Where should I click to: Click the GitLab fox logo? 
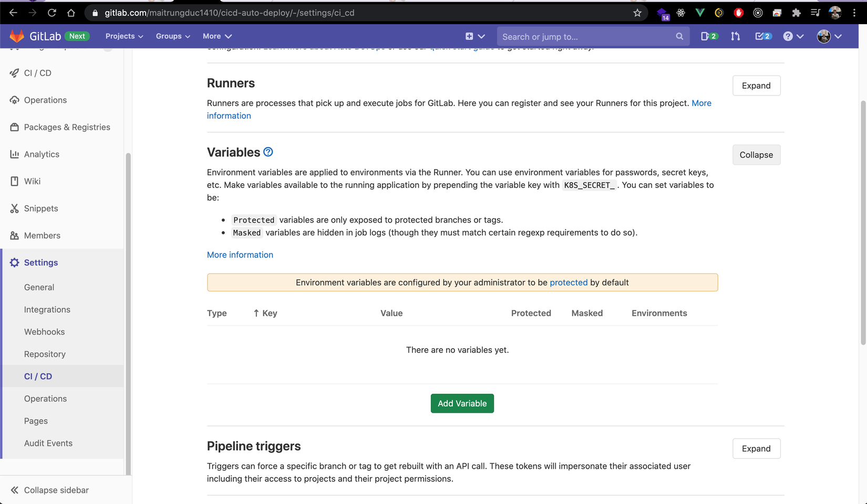[17, 36]
